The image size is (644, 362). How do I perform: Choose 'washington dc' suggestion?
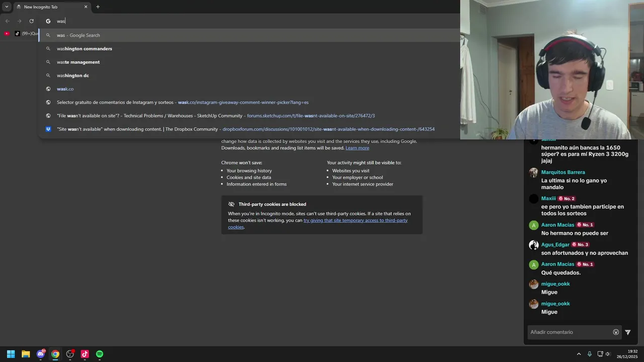pyautogui.click(x=249, y=75)
